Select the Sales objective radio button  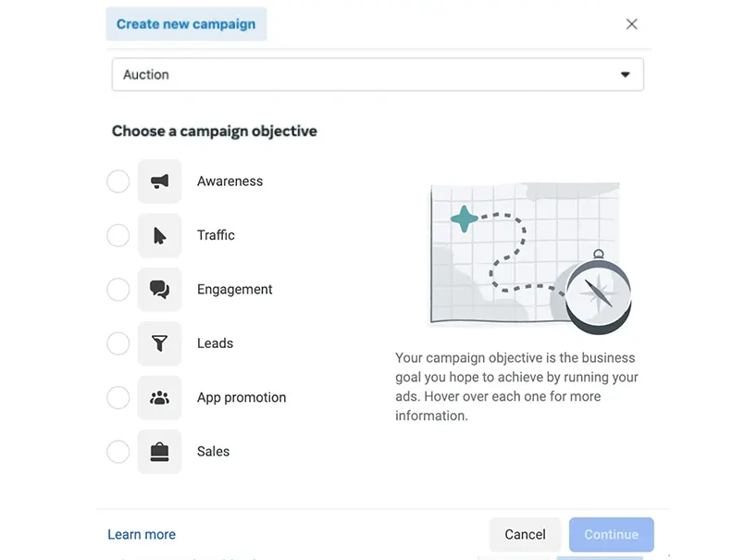coord(118,452)
